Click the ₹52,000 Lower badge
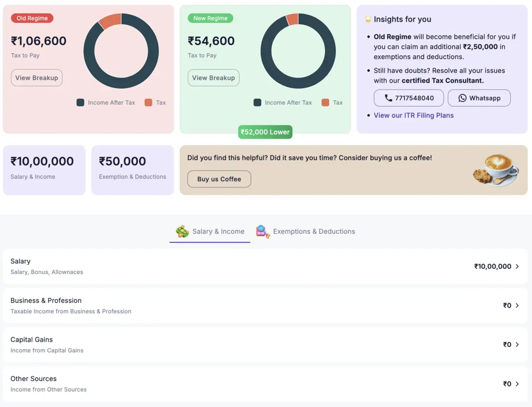 (265, 132)
